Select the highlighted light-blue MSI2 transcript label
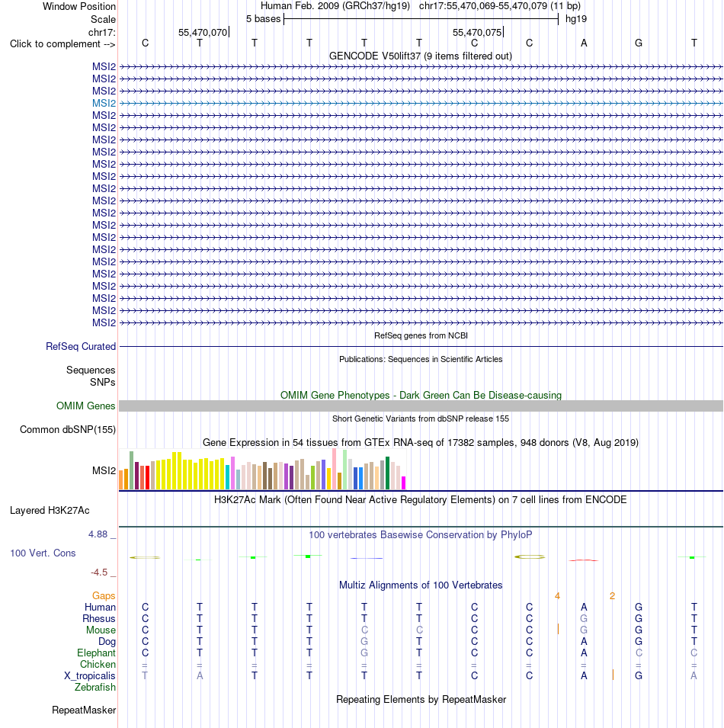Screen dimensions: 724x728 point(104,103)
